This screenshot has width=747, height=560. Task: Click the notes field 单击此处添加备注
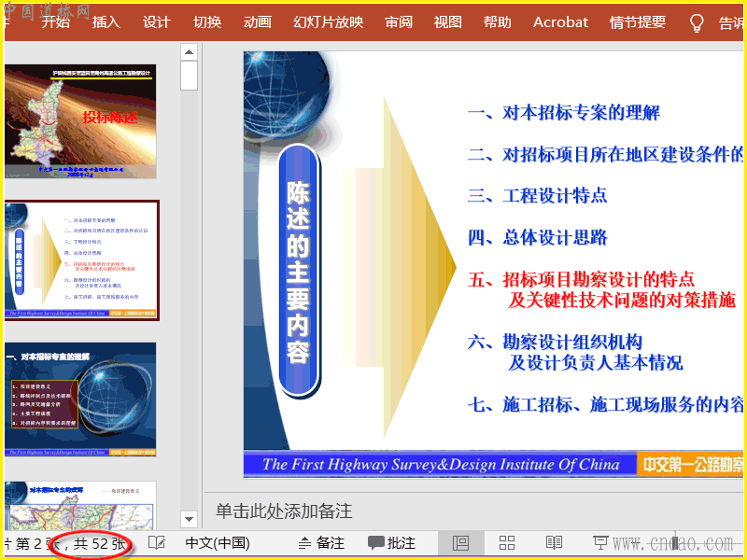click(474, 511)
